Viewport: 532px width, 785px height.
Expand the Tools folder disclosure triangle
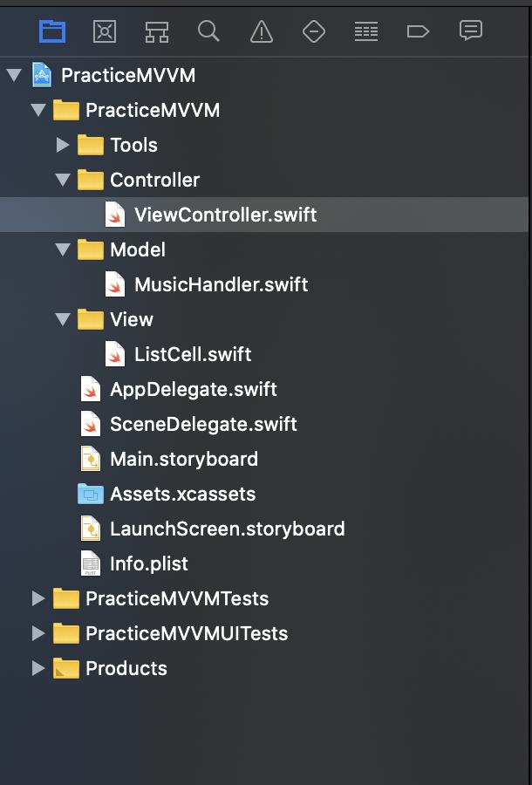[x=62, y=145]
